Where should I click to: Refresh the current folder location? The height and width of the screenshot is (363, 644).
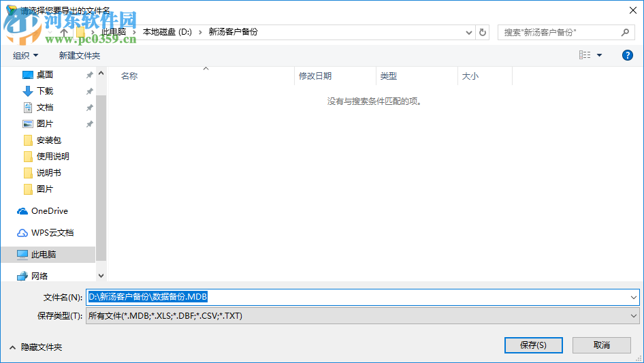pyautogui.click(x=483, y=32)
